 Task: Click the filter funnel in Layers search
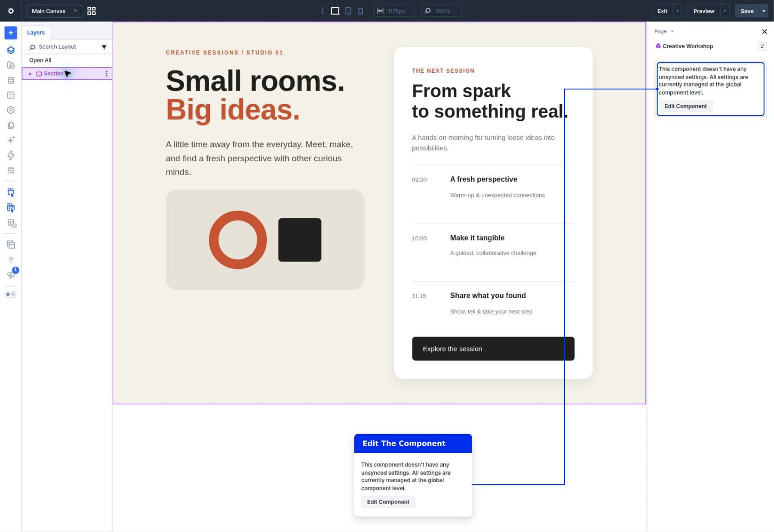[104, 47]
